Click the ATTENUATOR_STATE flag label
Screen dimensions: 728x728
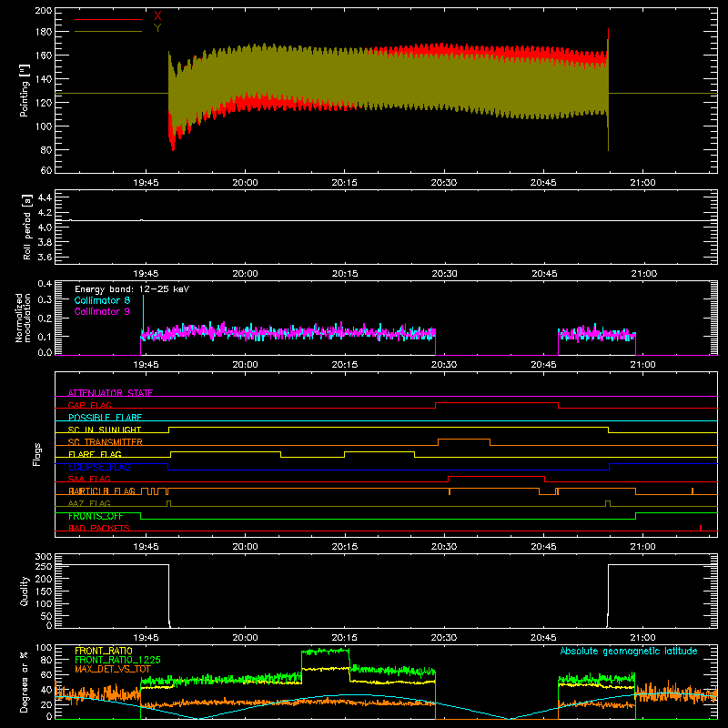110,393
